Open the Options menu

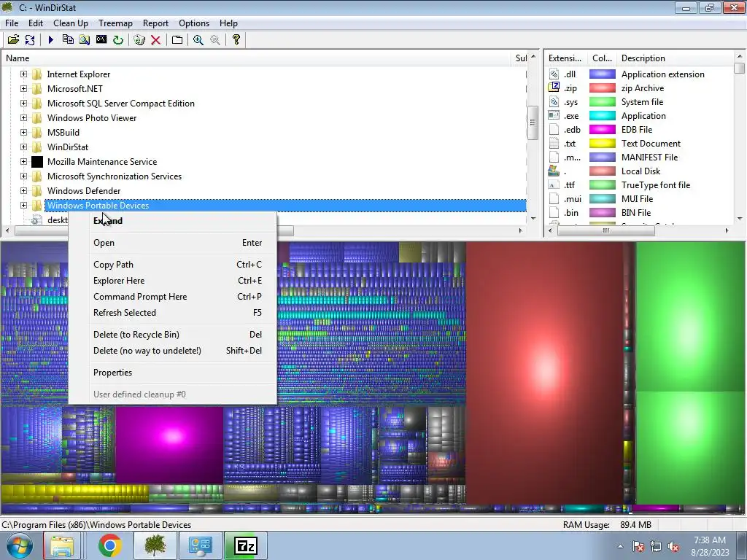click(194, 23)
